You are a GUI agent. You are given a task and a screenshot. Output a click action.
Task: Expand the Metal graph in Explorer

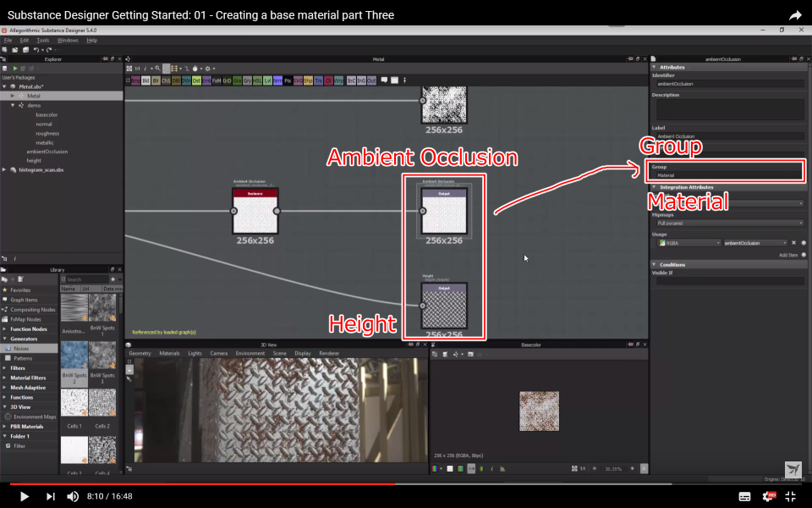13,96
